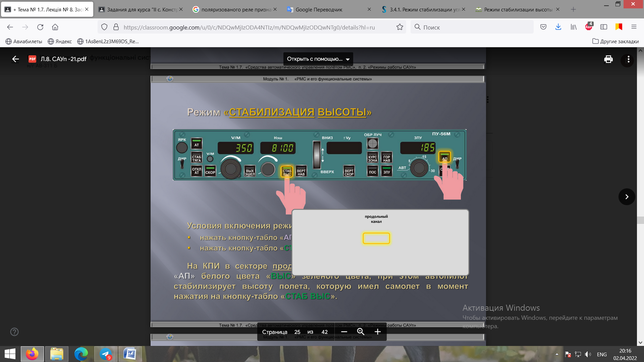This screenshot has width=644, height=362.
Task: Open the 1As8enL2z3M69DS_Re... bookmark
Action: tap(108, 41)
